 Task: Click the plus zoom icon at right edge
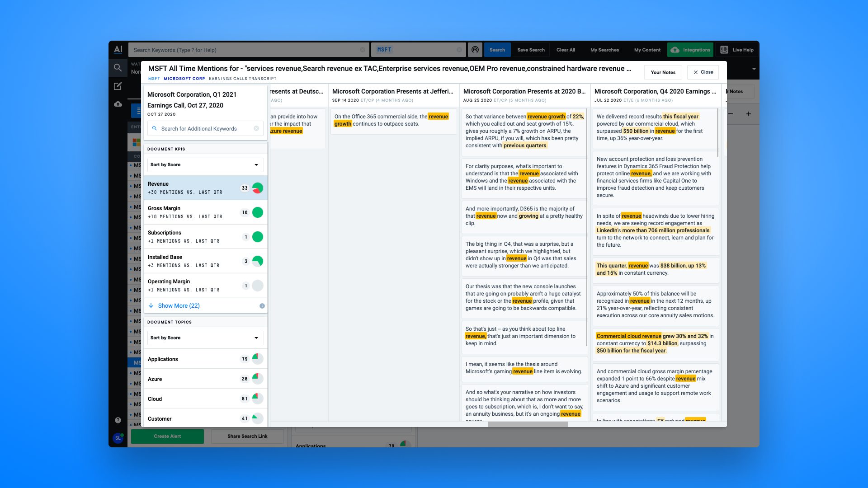(749, 114)
